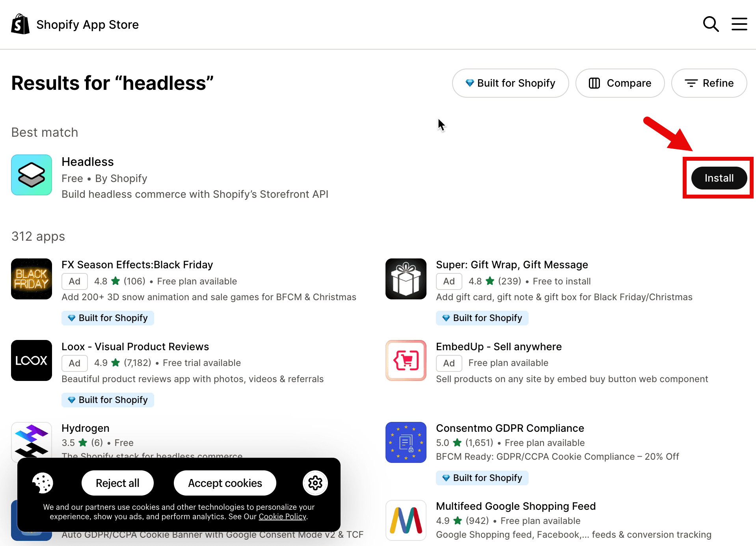Viewport: 756px width, 546px height.
Task: Accept cookies in the banner
Action: coord(225,483)
